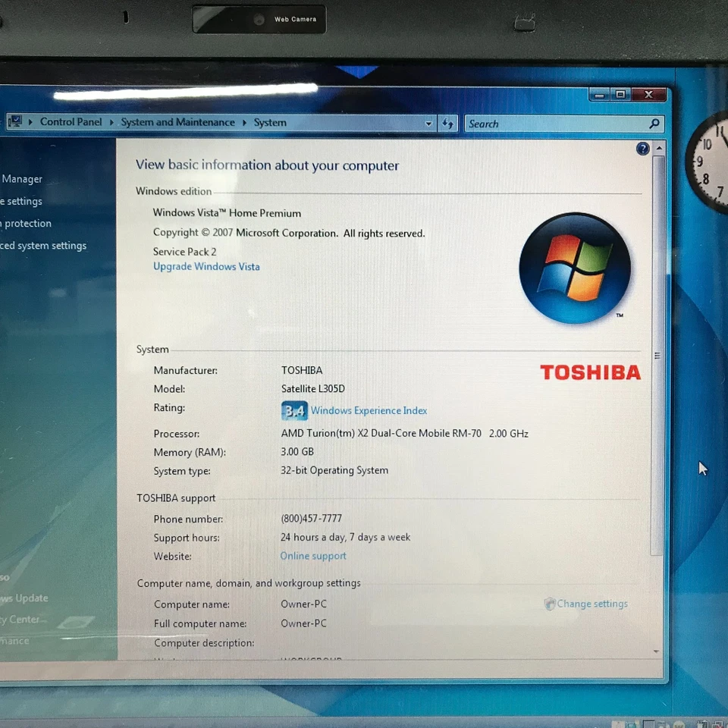Click the magnifying glass in the search box
This screenshot has width=728, height=728.
653,123
